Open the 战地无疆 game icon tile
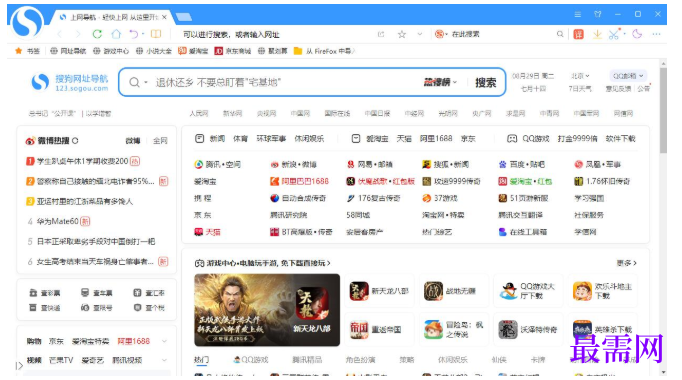Image resolution: width=682 pixels, height=380 pixels. pos(454,291)
